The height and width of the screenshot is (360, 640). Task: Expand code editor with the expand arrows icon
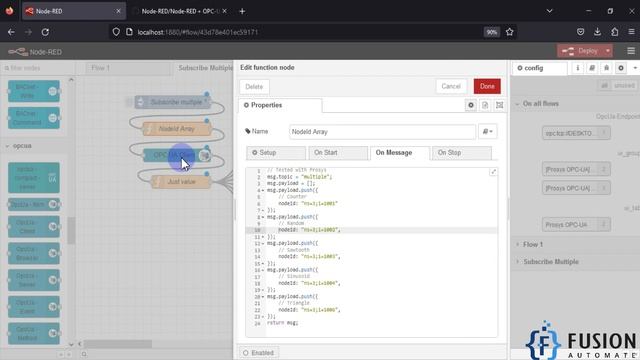click(x=493, y=172)
